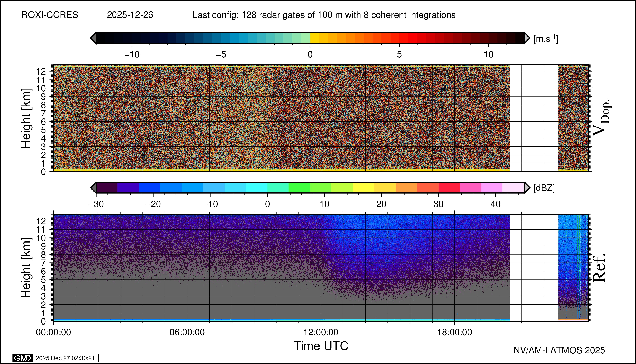This screenshot has width=636, height=364.
Task: Click the right arrow of velocity colorbar
Action: 527,38
